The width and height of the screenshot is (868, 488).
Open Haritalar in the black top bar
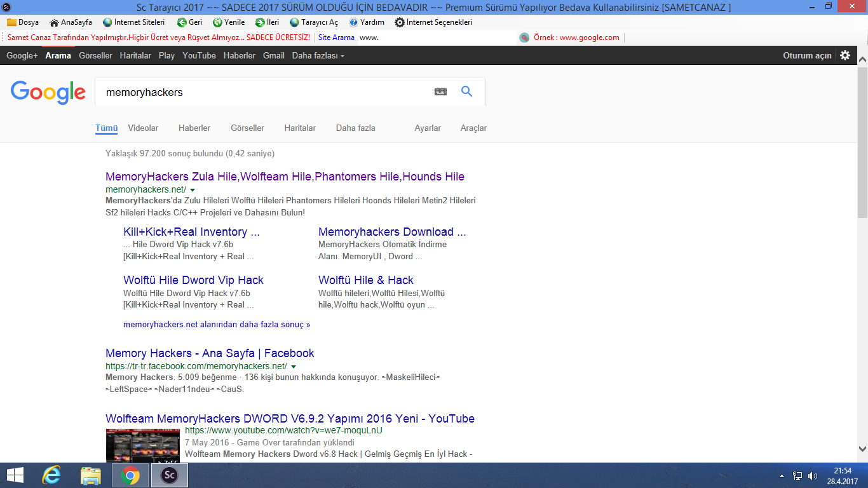click(x=135, y=56)
